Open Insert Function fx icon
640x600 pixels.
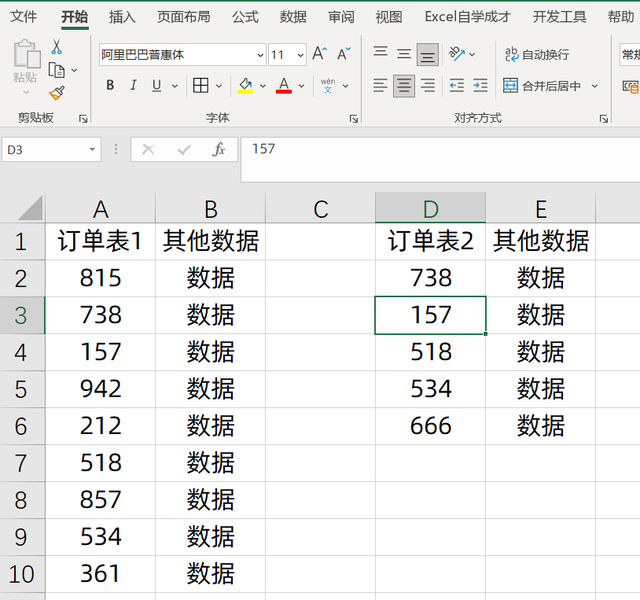[219, 150]
